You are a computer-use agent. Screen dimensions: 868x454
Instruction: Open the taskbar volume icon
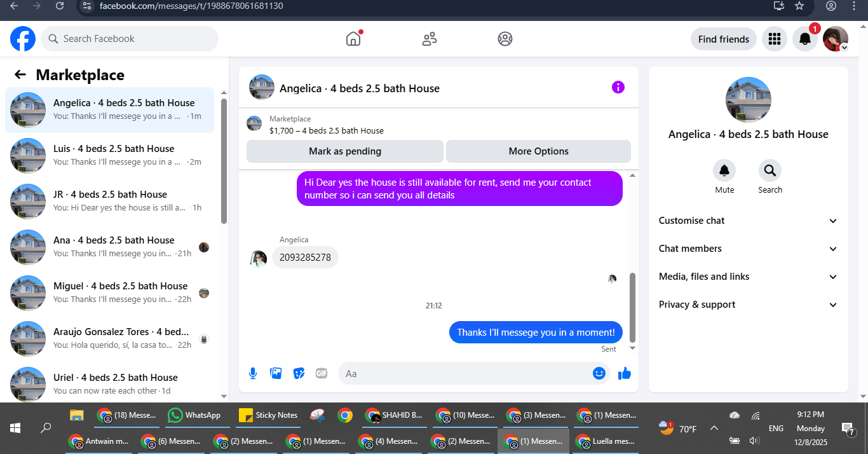(x=754, y=441)
